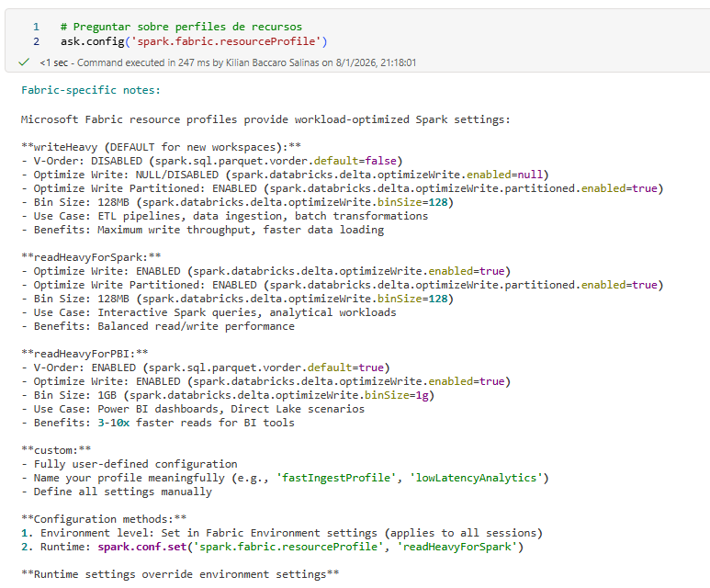Click the '**readHeavyForSpark:**' heading
Screen dimensions: 710x588
point(91,257)
